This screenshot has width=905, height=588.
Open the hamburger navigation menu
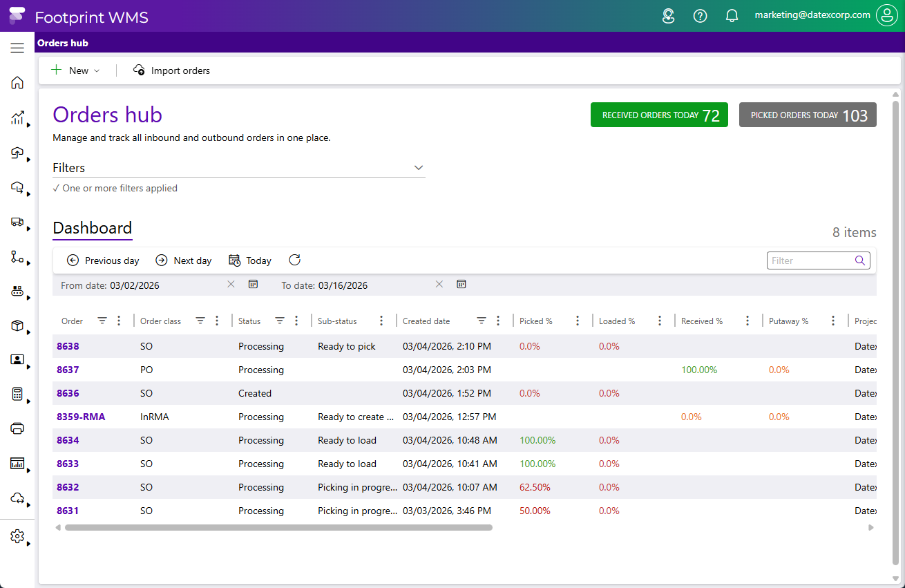point(17,48)
